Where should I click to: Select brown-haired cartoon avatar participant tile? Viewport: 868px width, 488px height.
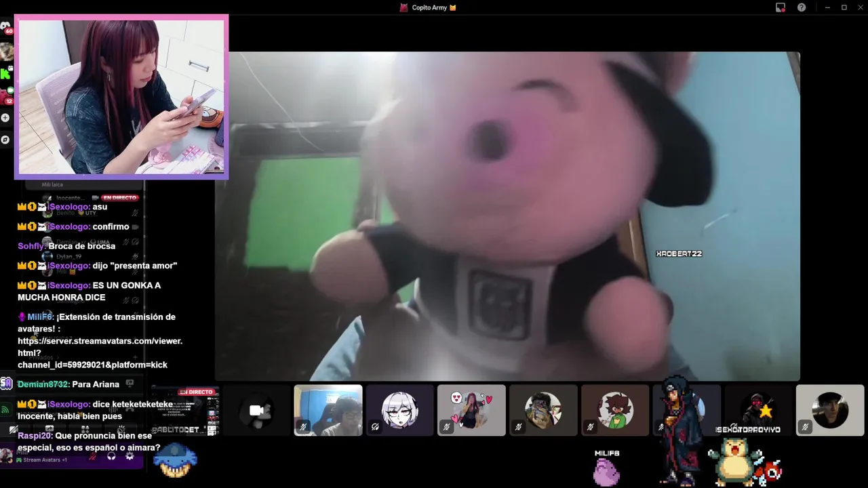coord(615,411)
